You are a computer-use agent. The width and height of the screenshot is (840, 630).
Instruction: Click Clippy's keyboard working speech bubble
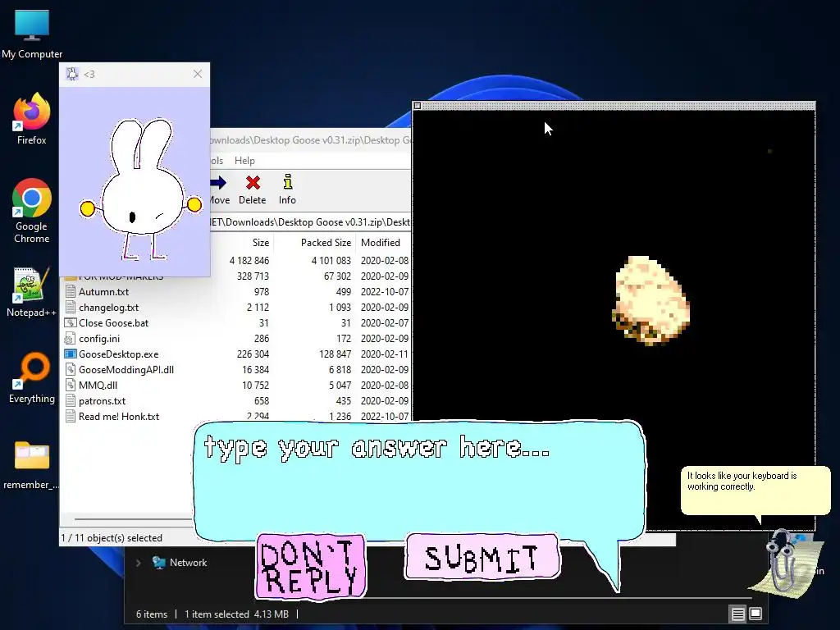[x=756, y=489]
